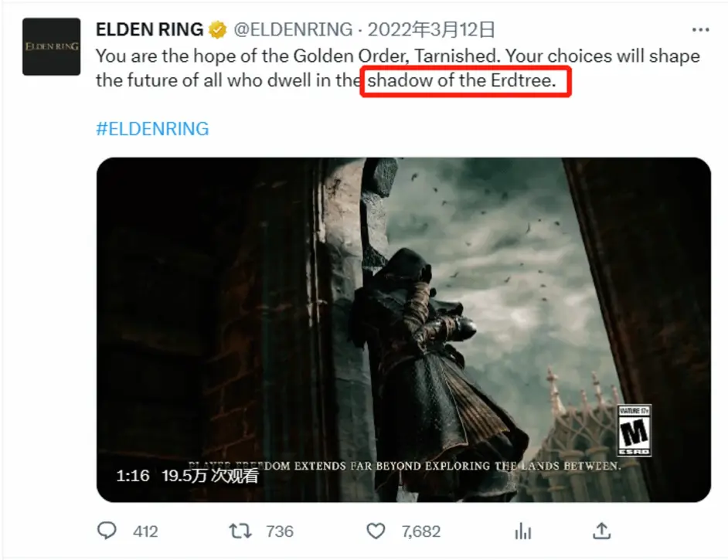Viewport: 728px width, 560px height.
Task: Open the @ELDENRING handle link
Action: 293,29
